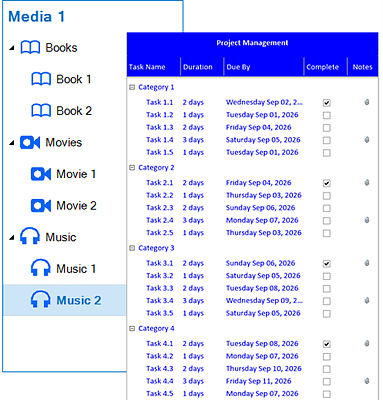Viewport: 383px width, 400px height.
Task: Sort by the Task Name column header
Action: tap(153, 67)
